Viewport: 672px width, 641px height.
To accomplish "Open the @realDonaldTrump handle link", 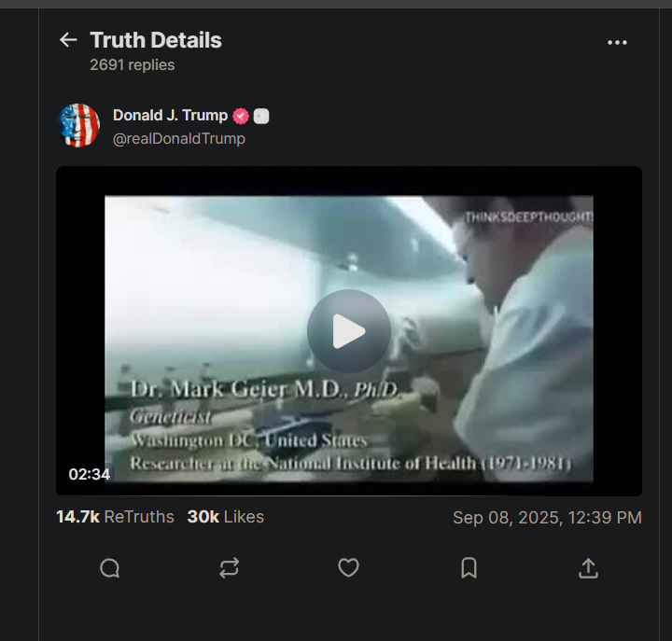I will tap(178, 138).
